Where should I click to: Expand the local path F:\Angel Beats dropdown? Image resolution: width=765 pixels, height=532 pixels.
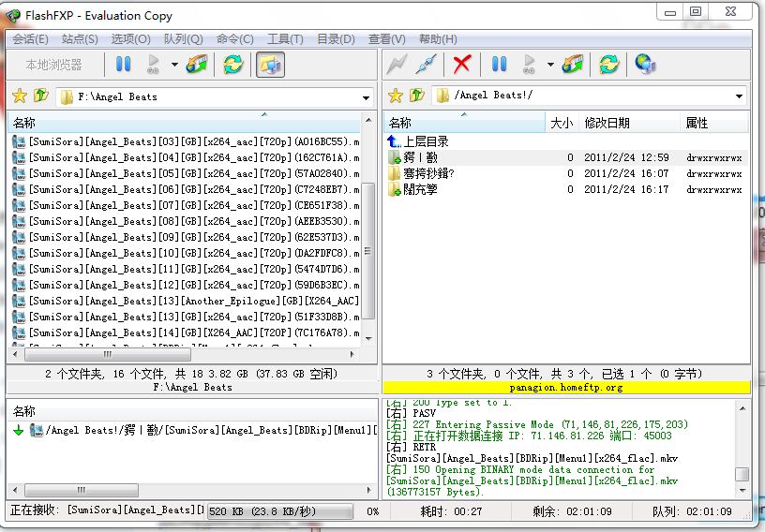[x=366, y=97]
